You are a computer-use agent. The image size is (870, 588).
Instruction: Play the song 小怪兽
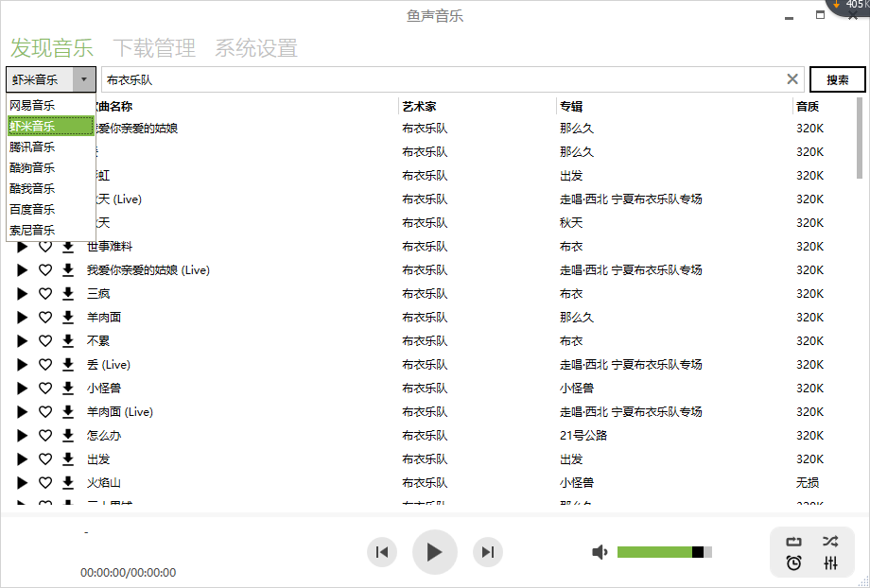(x=22, y=389)
